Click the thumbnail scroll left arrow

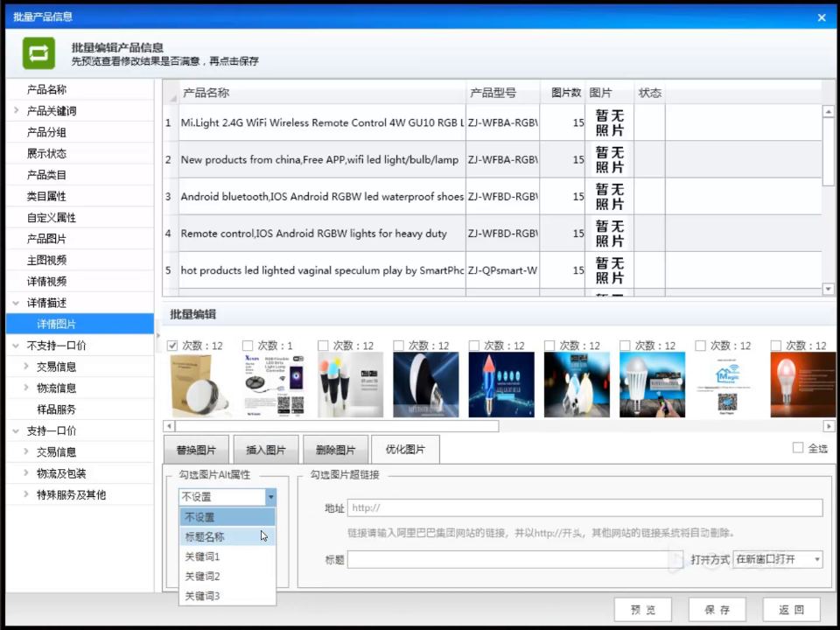(169, 426)
